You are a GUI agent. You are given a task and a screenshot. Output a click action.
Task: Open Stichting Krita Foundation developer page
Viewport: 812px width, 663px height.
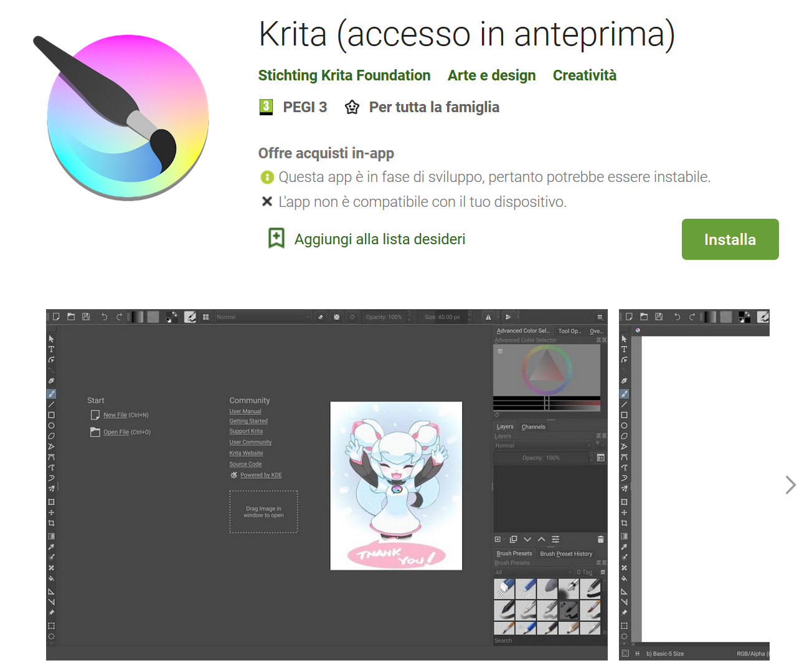(x=344, y=75)
